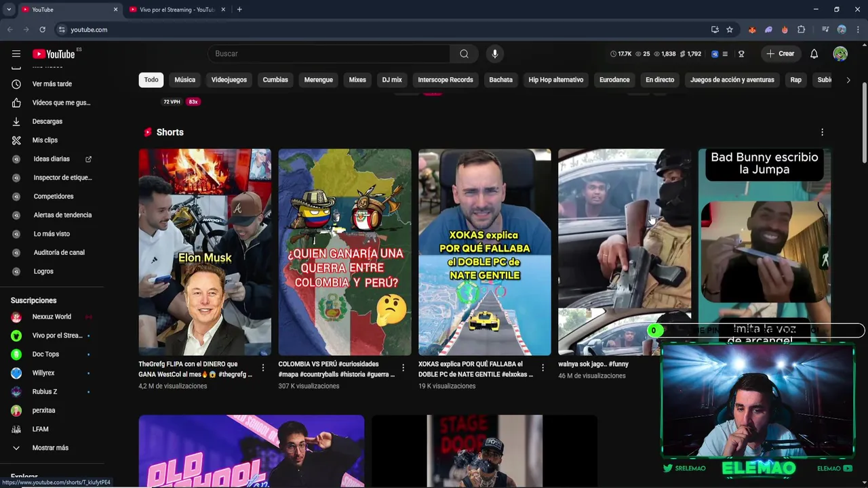Click the Buscar search field
868x488 pixels.
[x=329, y=54]
